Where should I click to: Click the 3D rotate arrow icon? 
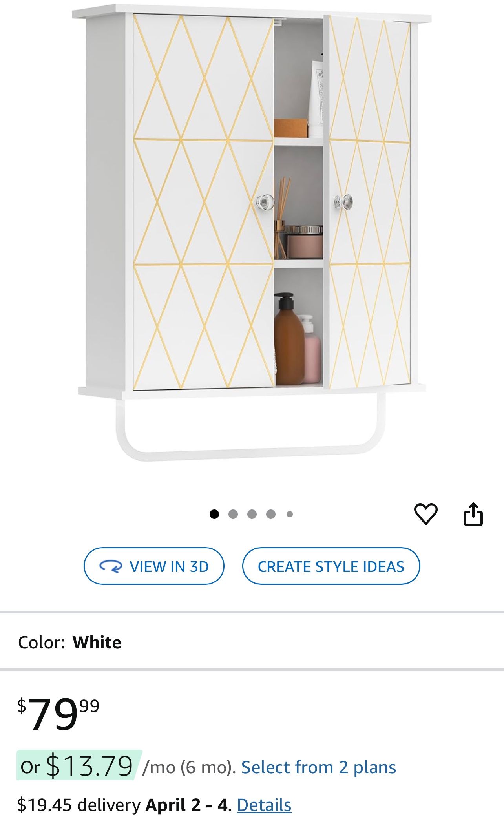tap(111, 566)
